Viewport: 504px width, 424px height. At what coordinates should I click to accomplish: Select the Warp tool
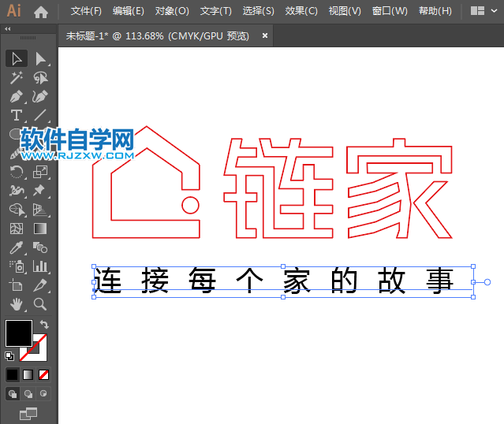[17, 191]
